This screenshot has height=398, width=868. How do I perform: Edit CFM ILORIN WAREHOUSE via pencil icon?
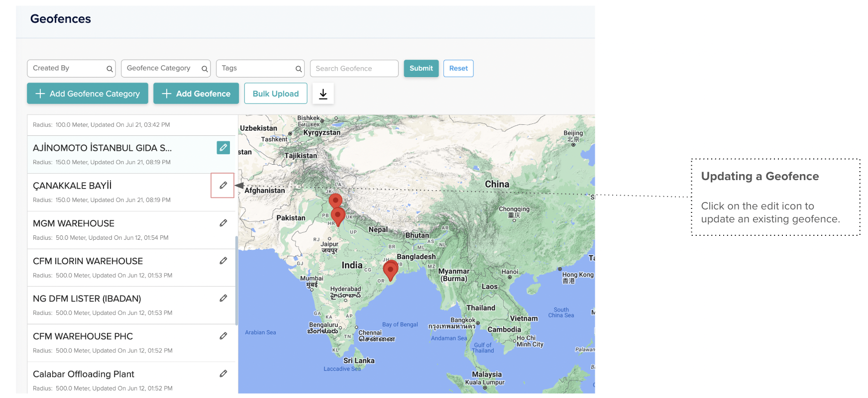(223, 261)
